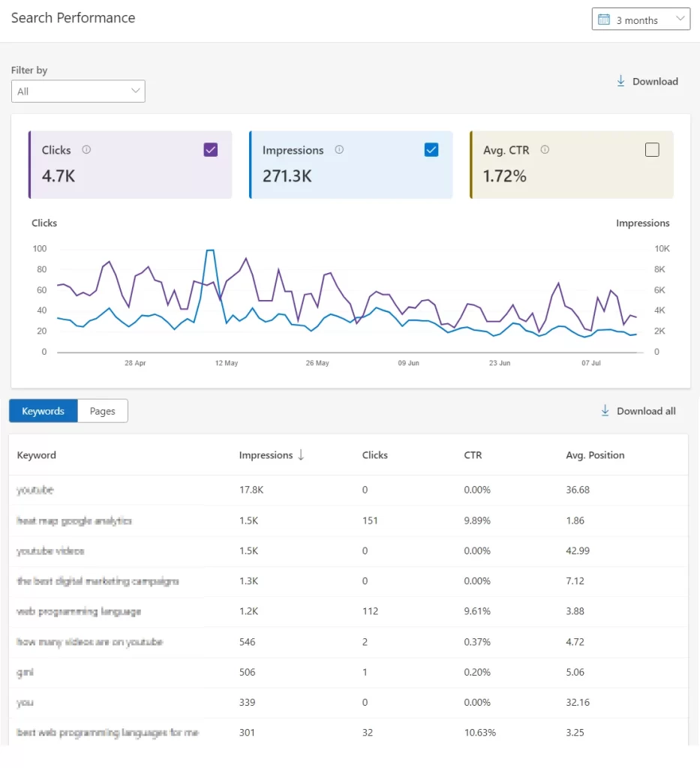Click the info icon next to Impressions
The height and width of the screenshot is (768, 700).
339,150
